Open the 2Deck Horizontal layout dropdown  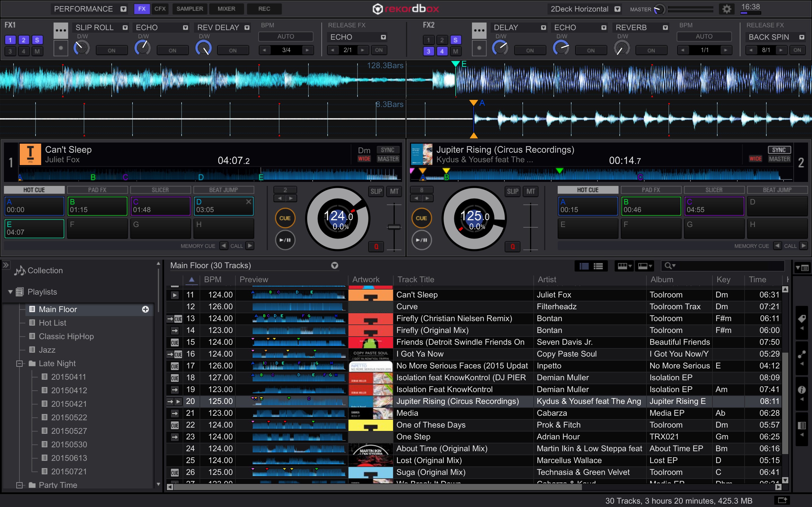click(617, 9)
